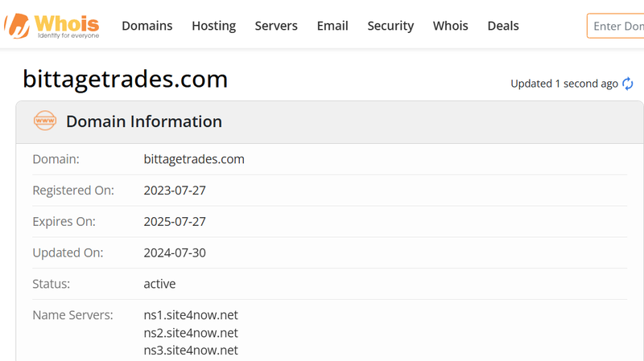This screenshot has height=361, width=644.
Task: Open the Servers menu
Action: (276, 26)
